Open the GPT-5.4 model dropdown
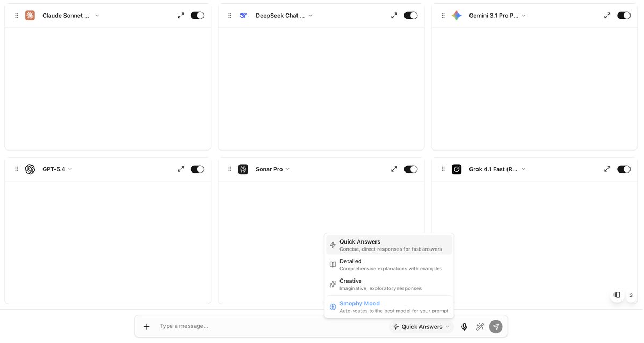This screenshot has width=644, height=343. click(x=57, y=169)
